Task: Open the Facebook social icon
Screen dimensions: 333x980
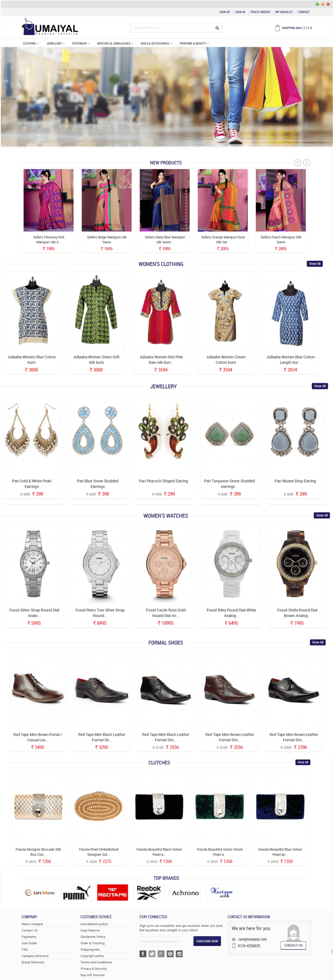Action: [143, 953]
